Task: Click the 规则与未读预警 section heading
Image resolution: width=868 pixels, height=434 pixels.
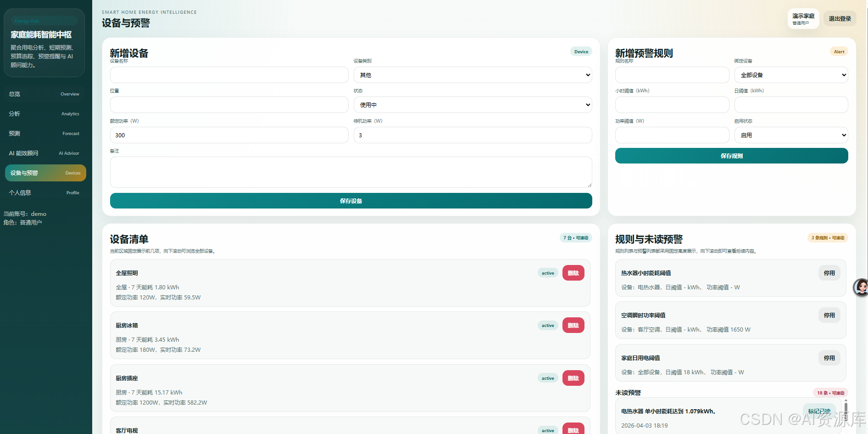Action: pyautogui.click(x=649, y=239)
